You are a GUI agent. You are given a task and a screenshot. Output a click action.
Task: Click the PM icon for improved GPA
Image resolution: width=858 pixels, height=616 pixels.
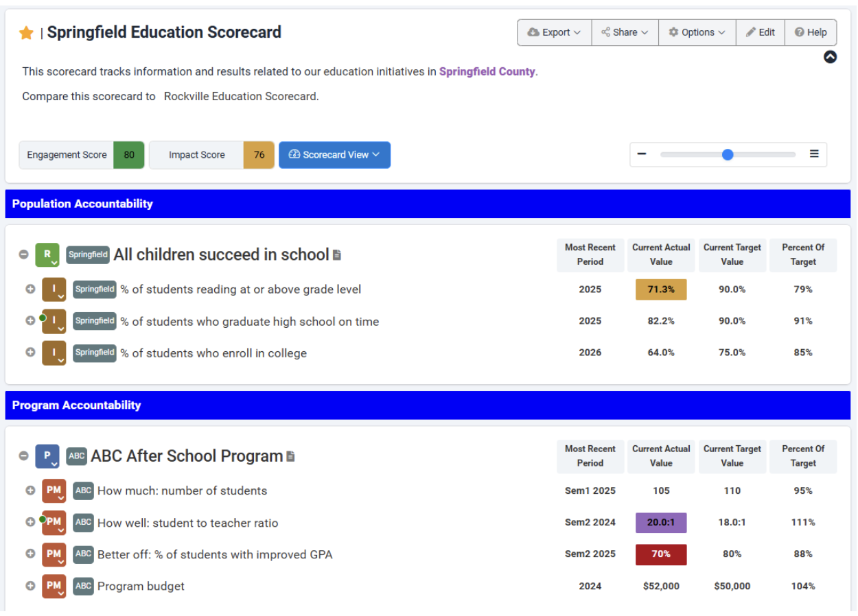pos(54,554)
